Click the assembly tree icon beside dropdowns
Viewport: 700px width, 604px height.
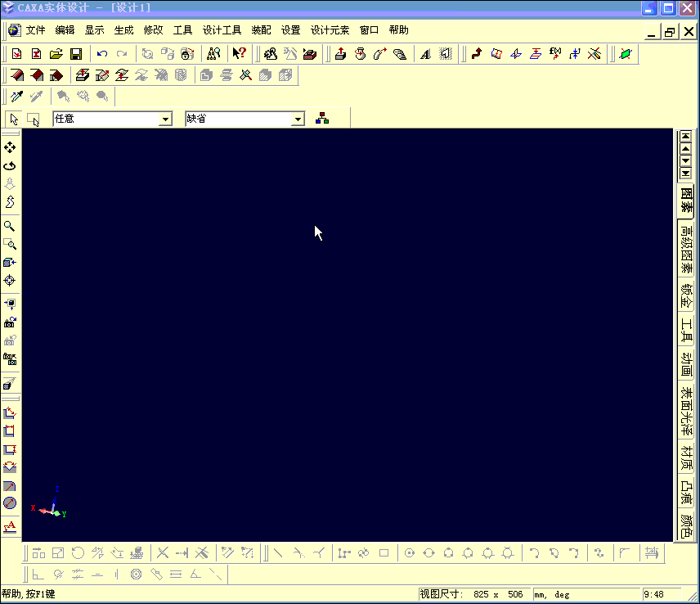(322, 119)
